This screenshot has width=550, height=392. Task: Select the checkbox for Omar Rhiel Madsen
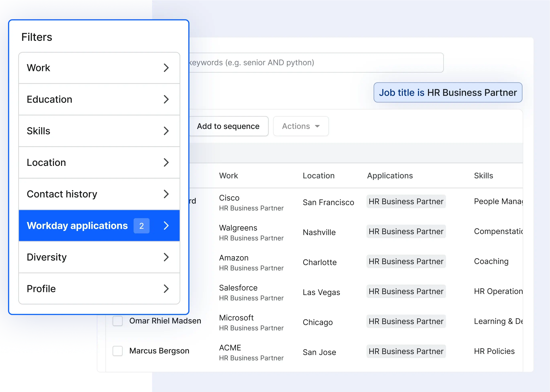(x=118, y=321)
